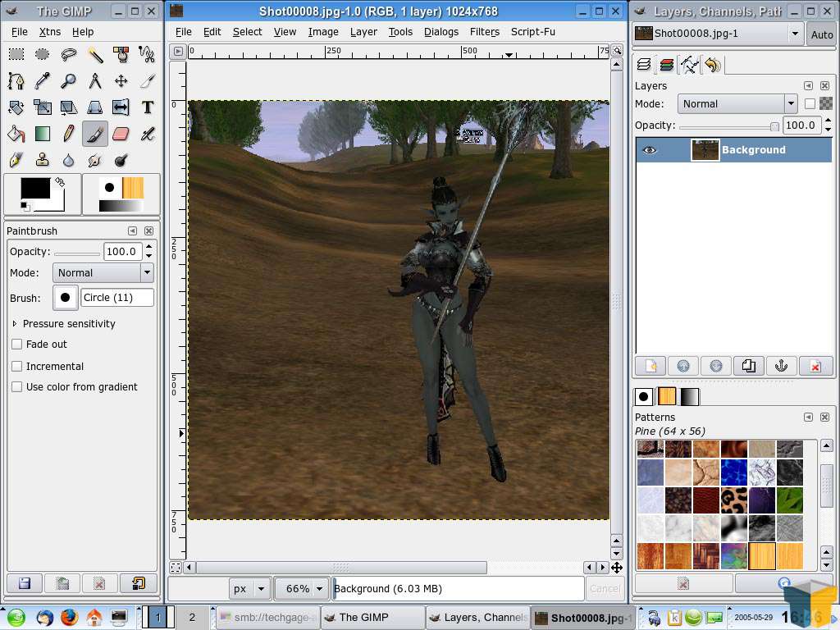The width and height of the screenshot is (840, 630).
Task: Select the Text tool
Action: coord(148,107)
